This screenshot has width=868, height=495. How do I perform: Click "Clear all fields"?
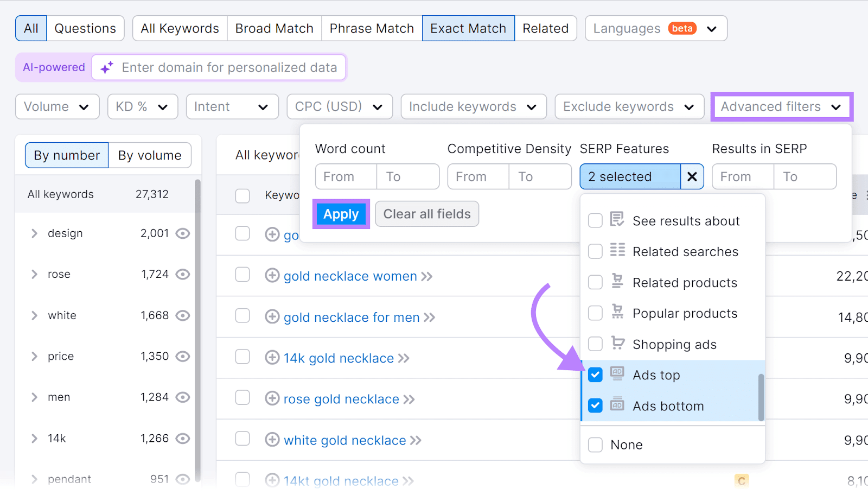click(x=426, y=213)
